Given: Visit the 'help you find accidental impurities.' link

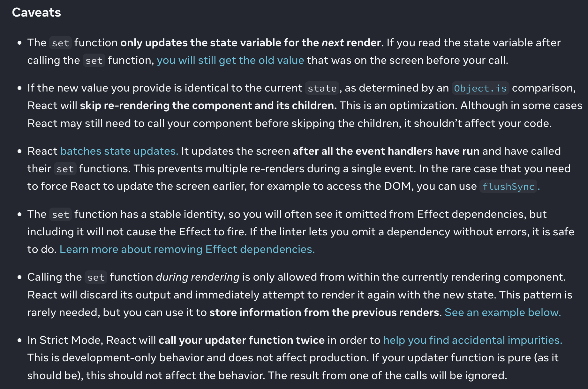Looking at the screenshot, I should point(472,340).
